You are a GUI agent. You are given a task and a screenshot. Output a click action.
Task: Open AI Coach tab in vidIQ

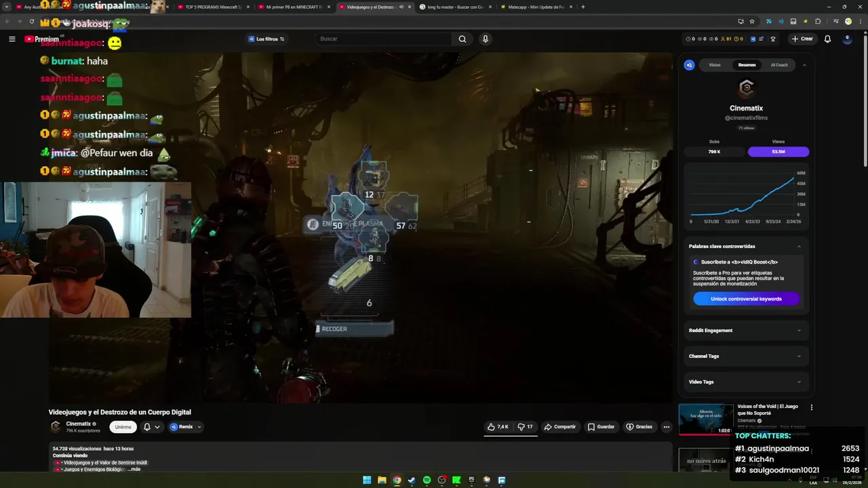pyautogui.click(x=779, y=65)
